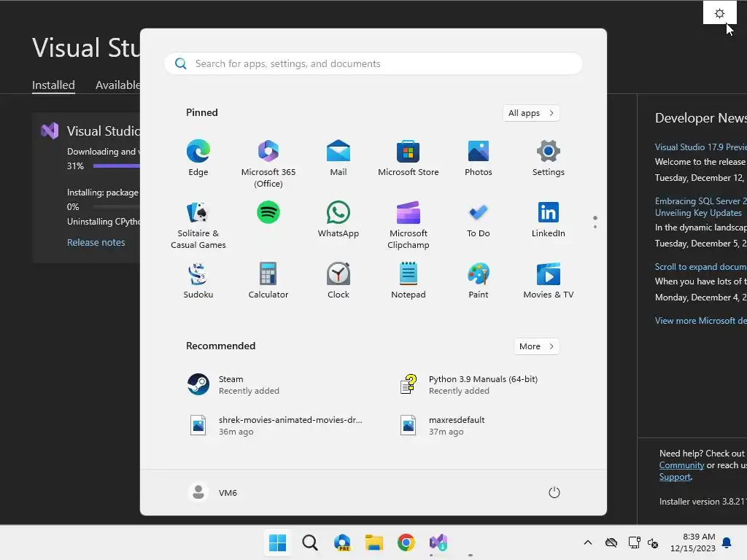Launch the Sudoku game
This screenshot has width=747, height=560.
[x=198, y=281]
